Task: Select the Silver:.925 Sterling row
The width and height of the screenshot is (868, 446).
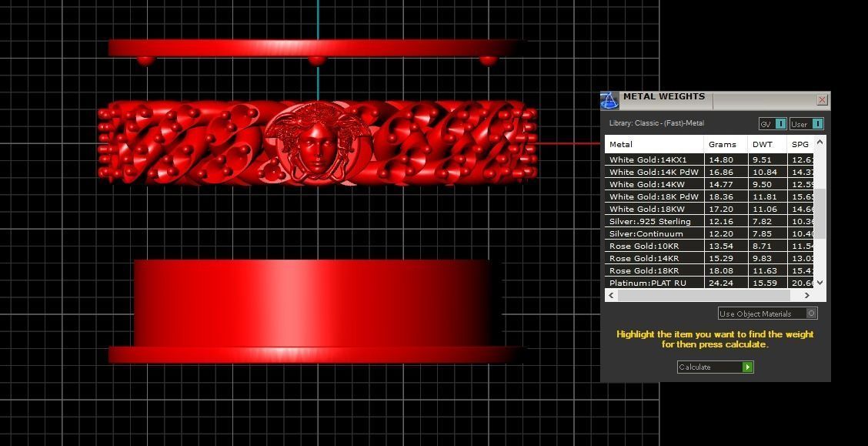Action: tap(709, 221)
